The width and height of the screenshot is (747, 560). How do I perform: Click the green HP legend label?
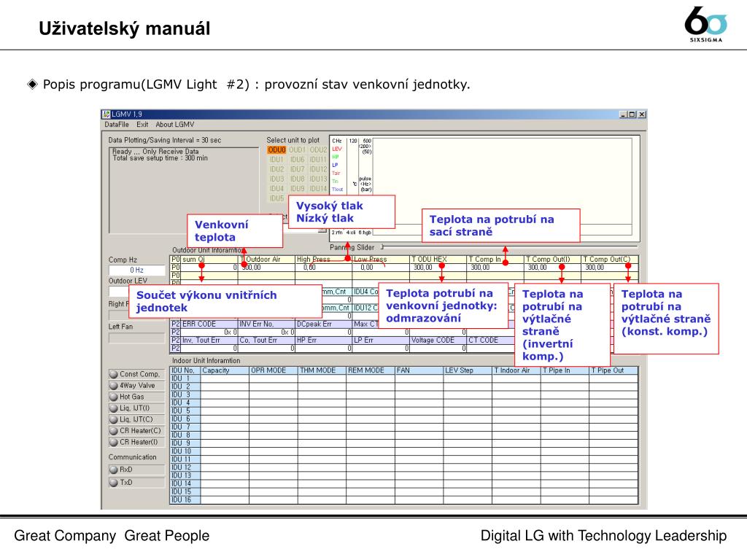tap(336, 157)
